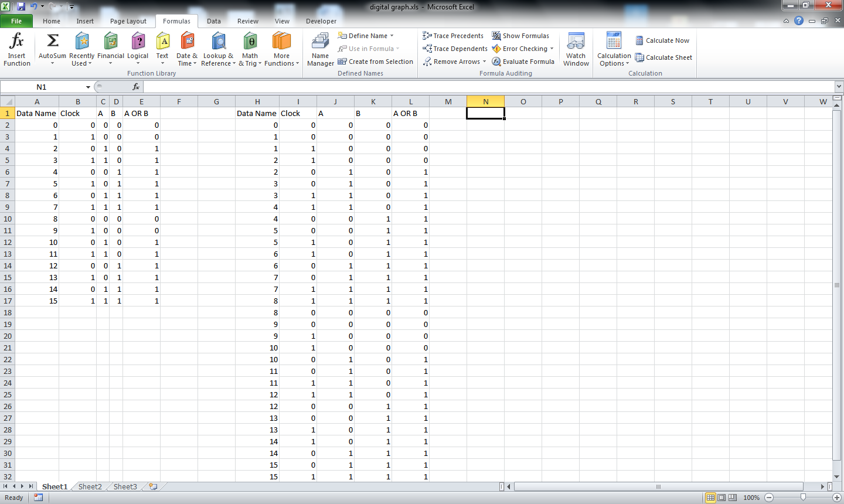The width and height of the screenshot is (844, 504).
Task: Expand the Error Checking dropdown
Action: point(522,48)
